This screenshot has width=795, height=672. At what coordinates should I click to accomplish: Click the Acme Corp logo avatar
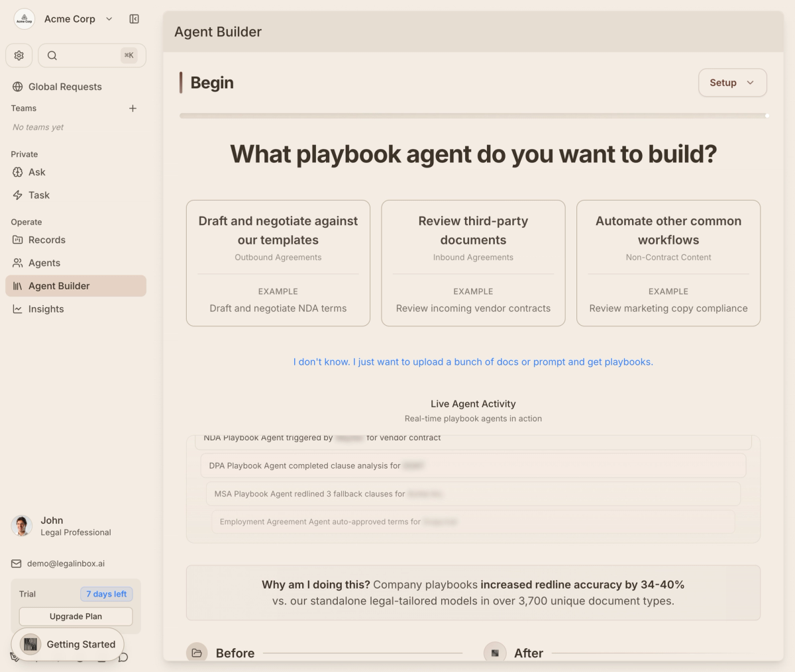(x=25, y=19)
